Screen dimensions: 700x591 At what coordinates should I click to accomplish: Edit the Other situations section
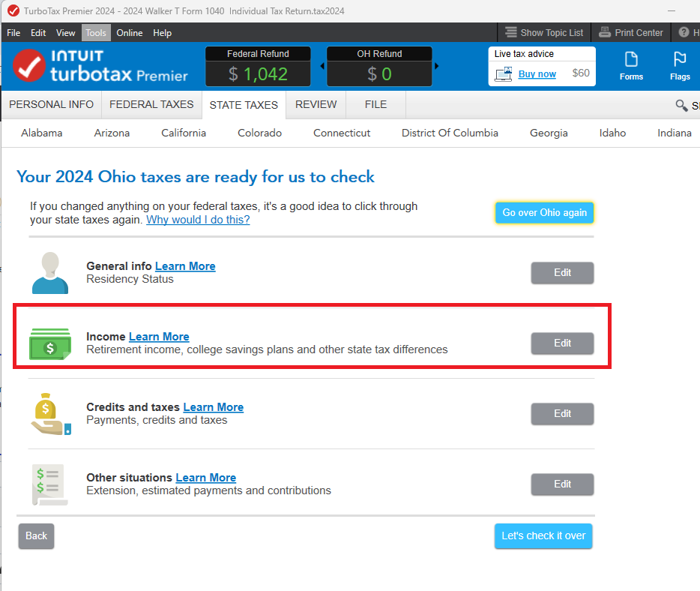[563, 484]
